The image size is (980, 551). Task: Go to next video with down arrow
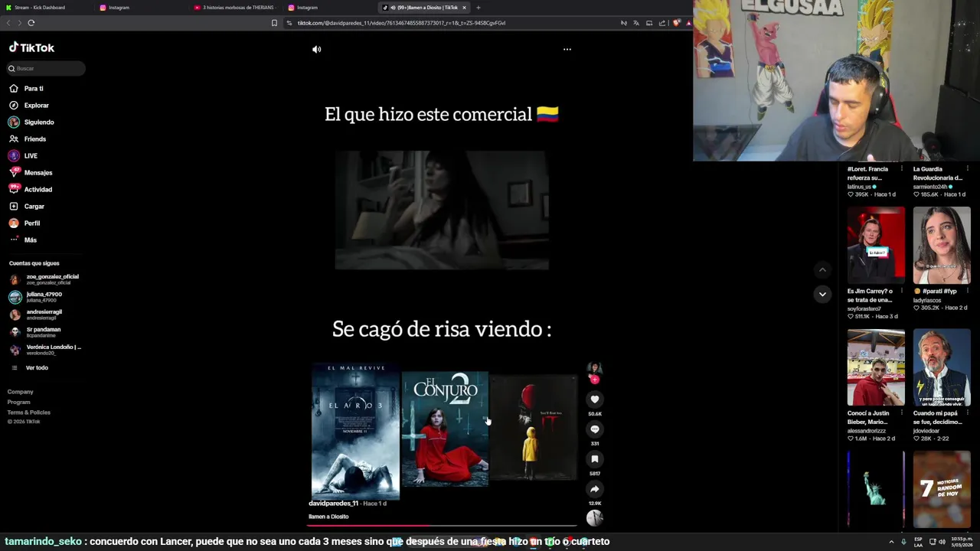click(822, 294)
